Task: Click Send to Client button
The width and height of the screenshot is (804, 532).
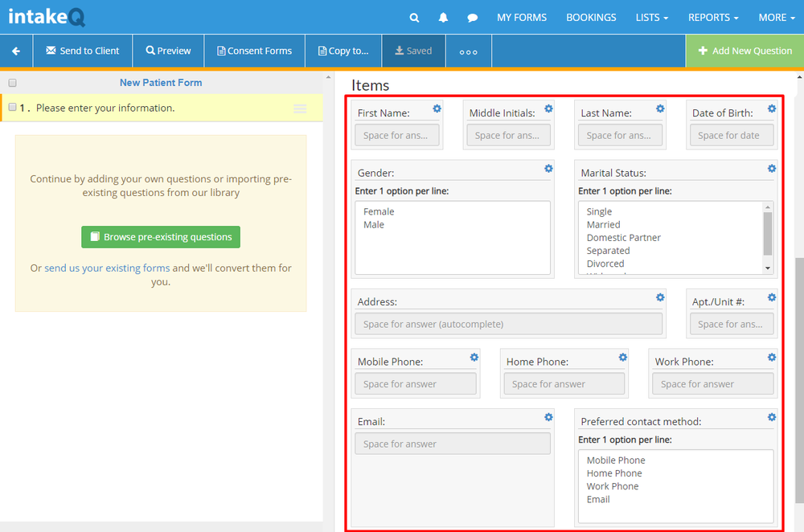Action: pos(83,51)
